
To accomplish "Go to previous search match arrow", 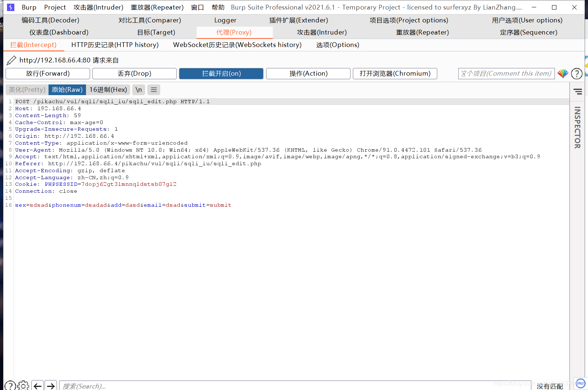I will coord(37,386).
